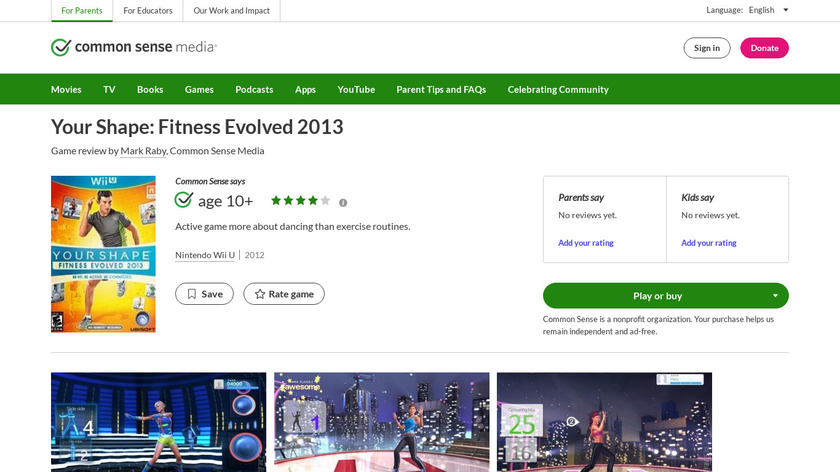Open the screenshot showing blue stage dancer
The image size is (840, 472).
point(159,422)
